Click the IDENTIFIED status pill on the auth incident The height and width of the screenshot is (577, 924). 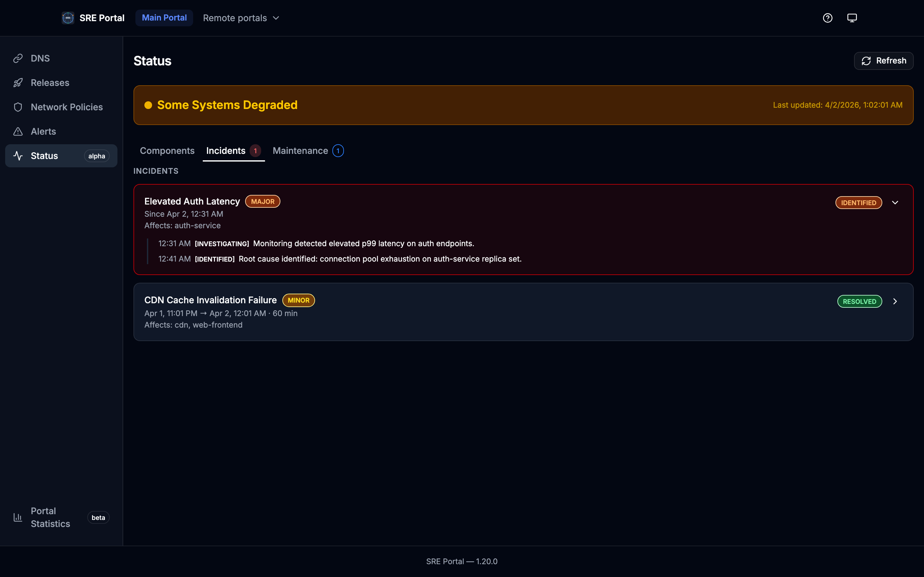858,202
